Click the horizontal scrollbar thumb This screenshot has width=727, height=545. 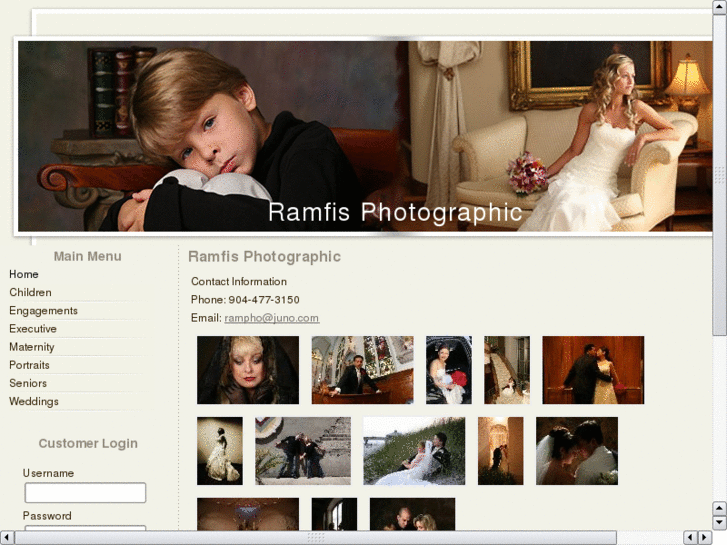point(316,538)
